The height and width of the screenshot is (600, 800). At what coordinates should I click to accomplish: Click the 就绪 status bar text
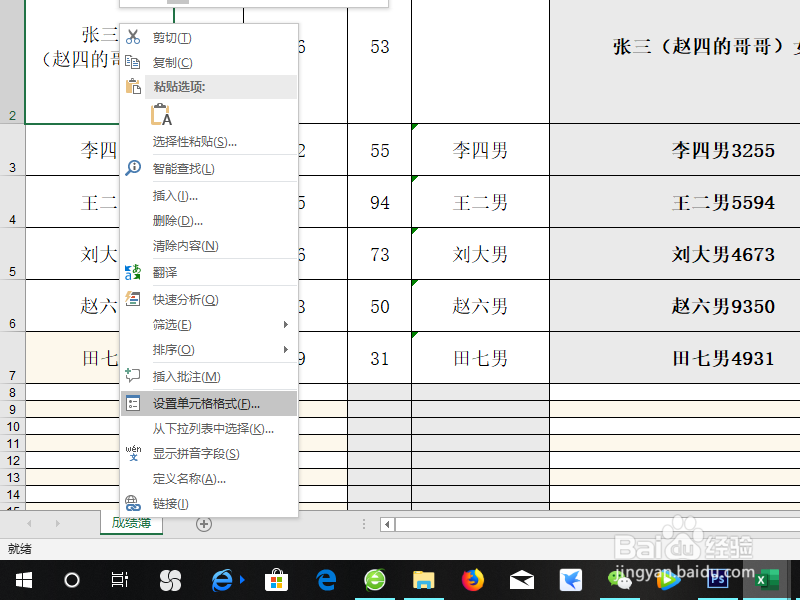[x=20, y=549]
